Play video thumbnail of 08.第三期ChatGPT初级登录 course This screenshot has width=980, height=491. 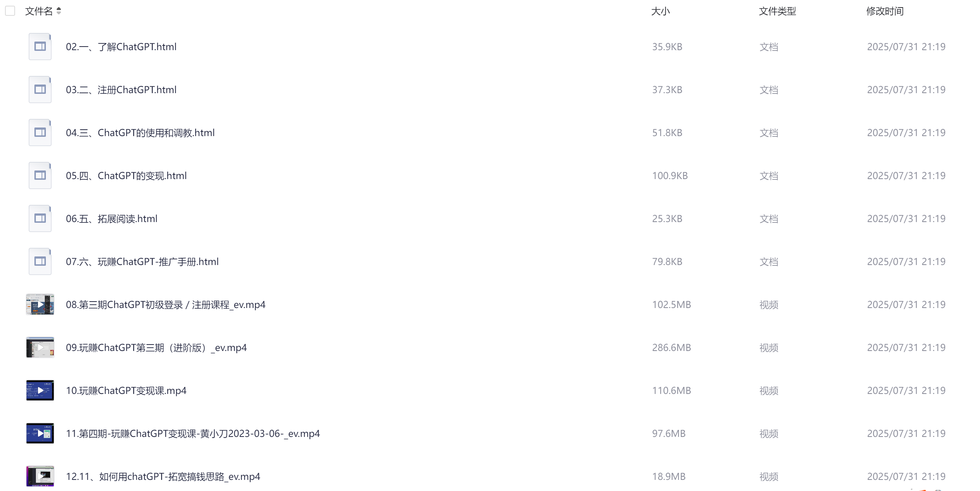pos(40,304)
